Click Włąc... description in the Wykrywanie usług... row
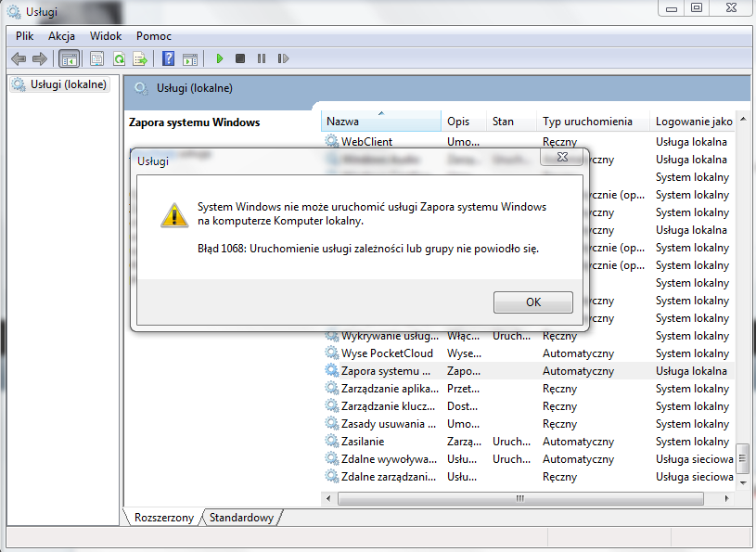756x552 pixels. click(463, 336)
